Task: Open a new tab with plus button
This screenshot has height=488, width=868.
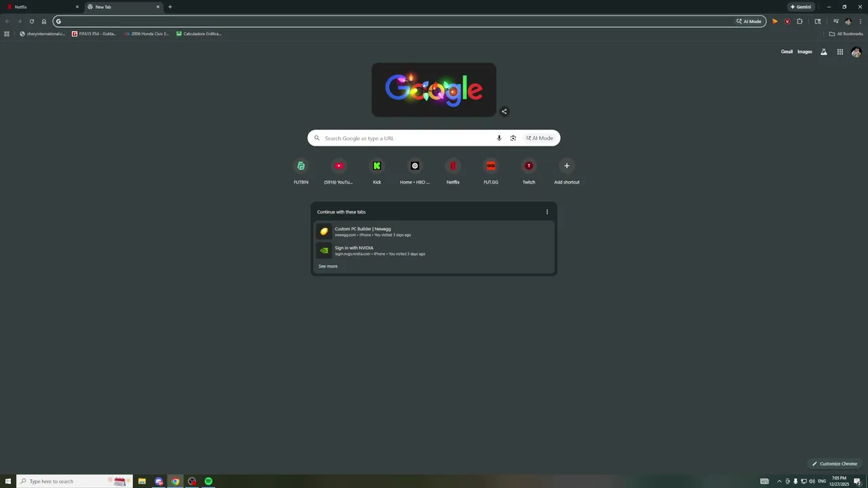Action: (x=170, y=7)
